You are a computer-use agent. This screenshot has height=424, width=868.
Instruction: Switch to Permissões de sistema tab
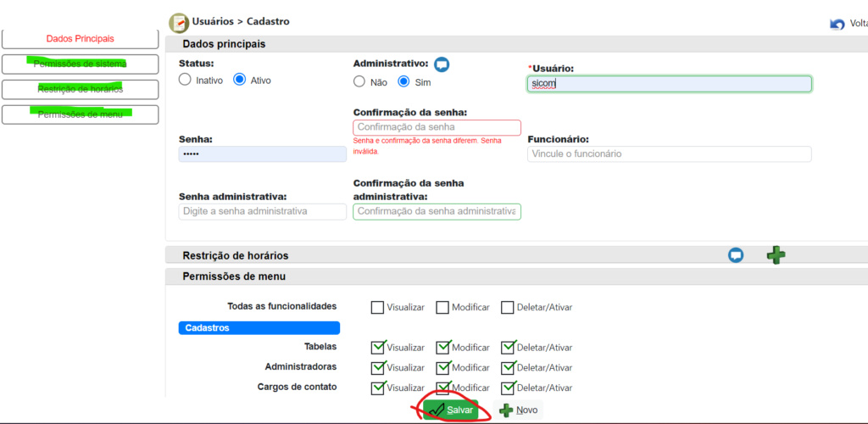(80, 64)
